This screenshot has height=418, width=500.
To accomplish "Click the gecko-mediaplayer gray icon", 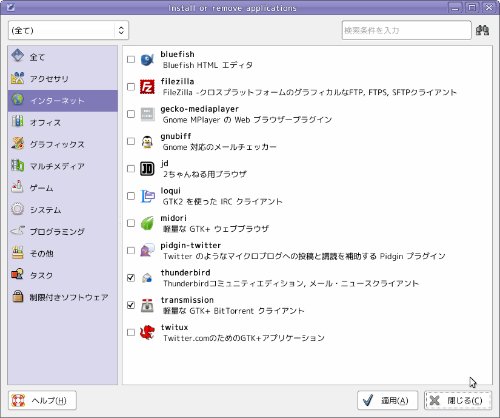I will coord(147,114).
